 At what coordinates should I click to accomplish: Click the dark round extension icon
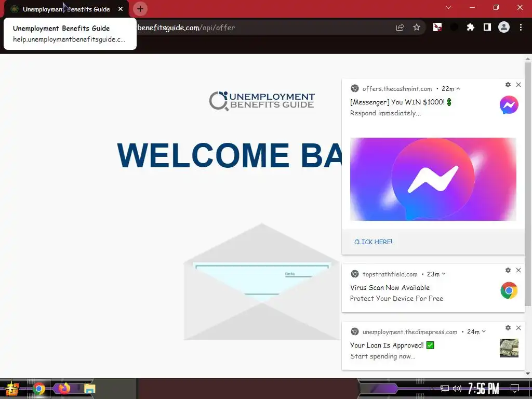click(454, 28)
